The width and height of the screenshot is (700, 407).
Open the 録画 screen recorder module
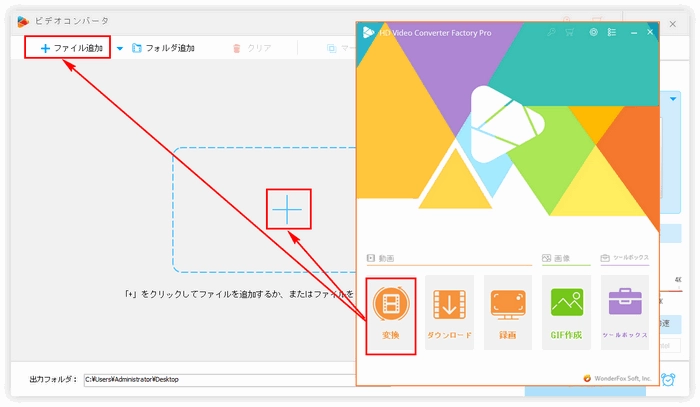508,313
